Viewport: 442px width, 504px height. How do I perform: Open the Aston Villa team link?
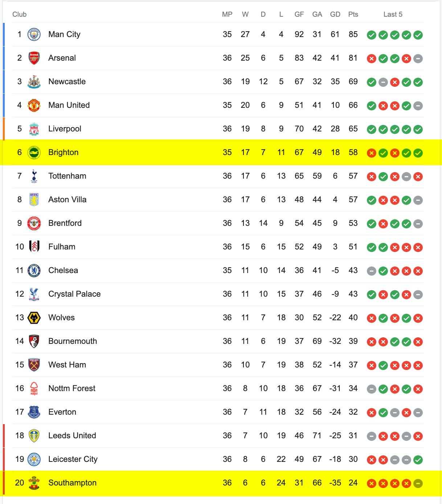click(67, 200)
